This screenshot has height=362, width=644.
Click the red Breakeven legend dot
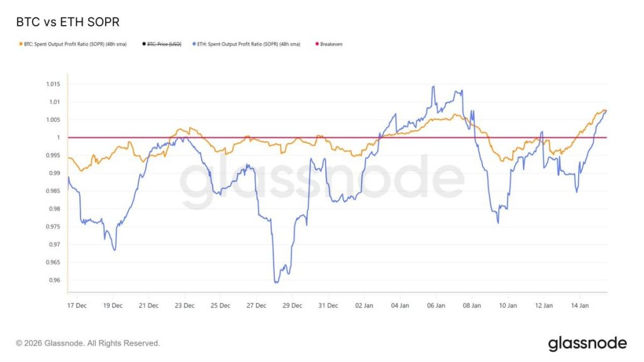(x=316, y=45)
